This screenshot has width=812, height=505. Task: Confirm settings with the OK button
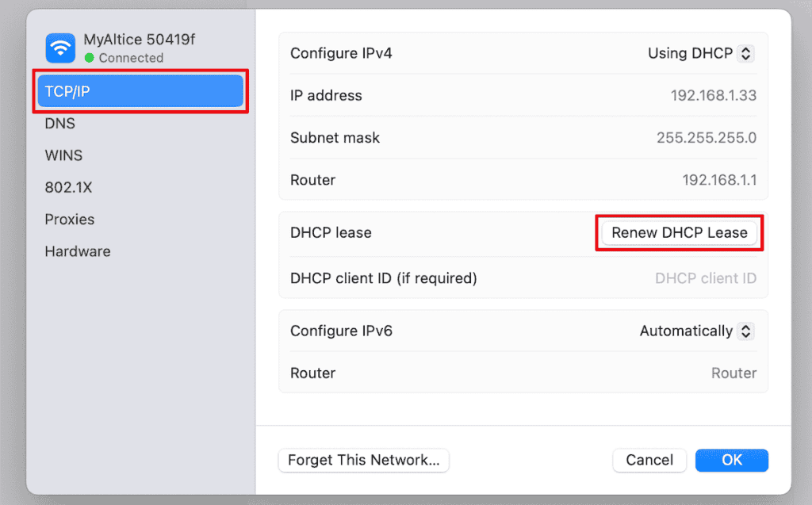731,461
